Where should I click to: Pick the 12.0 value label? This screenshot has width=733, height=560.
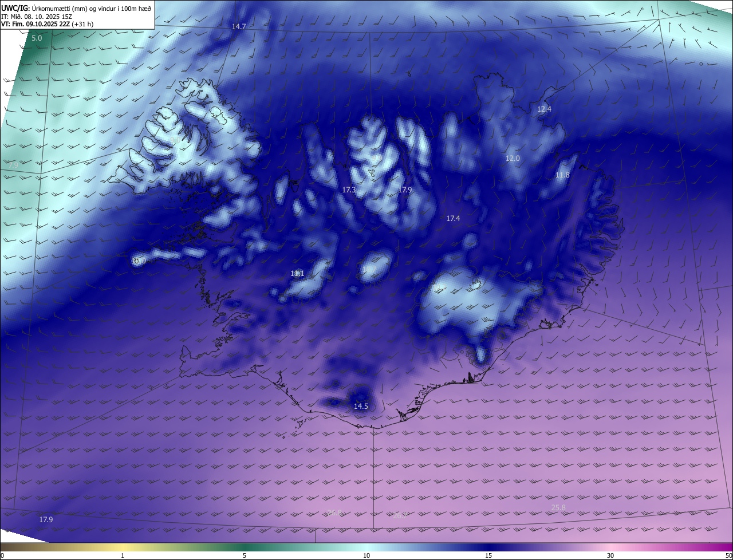(513, 159)
